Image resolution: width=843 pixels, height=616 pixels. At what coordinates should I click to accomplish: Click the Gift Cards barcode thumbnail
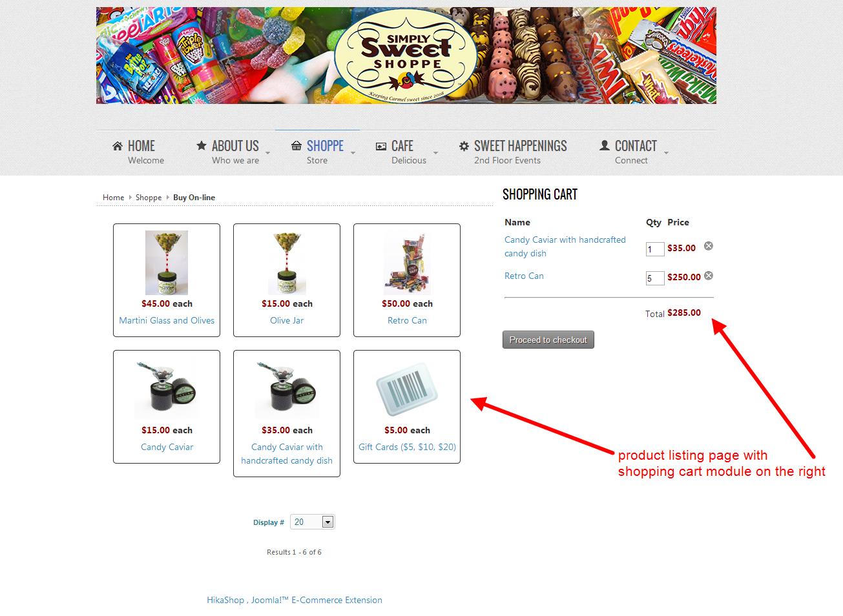click(x=407, y=389)
